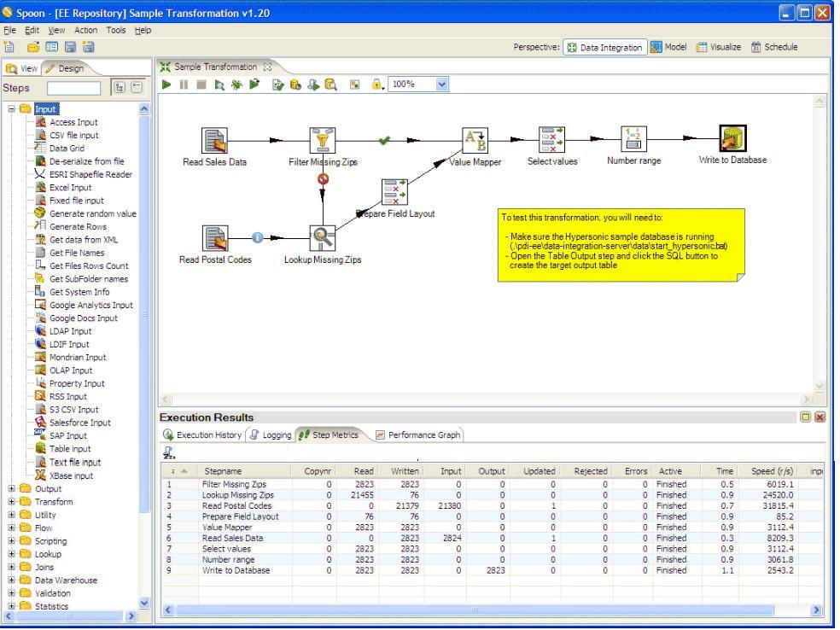Stop the transformation with the square icon

tap(201, 85)
